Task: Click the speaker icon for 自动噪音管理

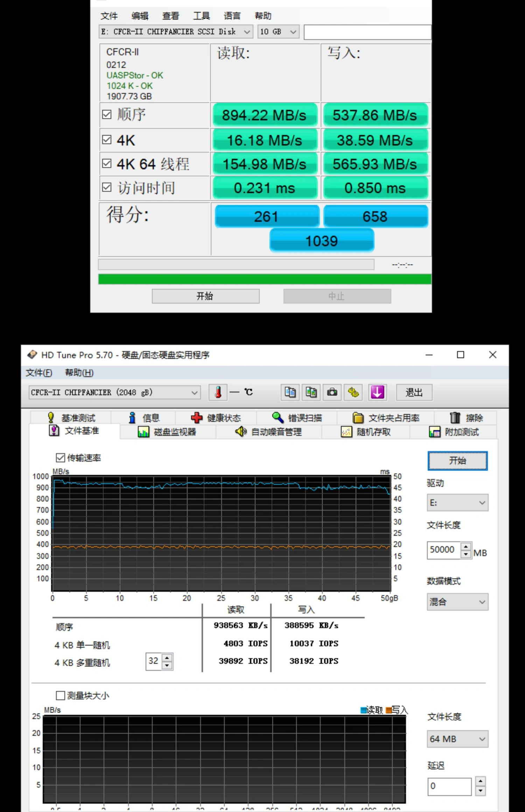Action: click(x=241, y=432)
